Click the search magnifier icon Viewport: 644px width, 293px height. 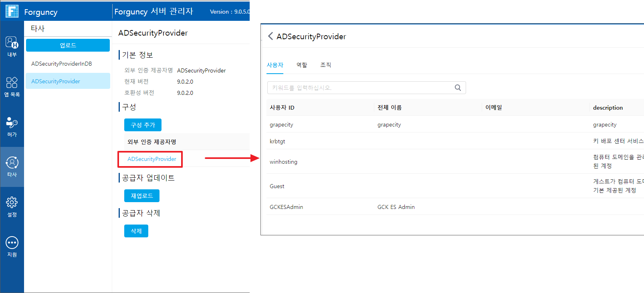(458, 88)
